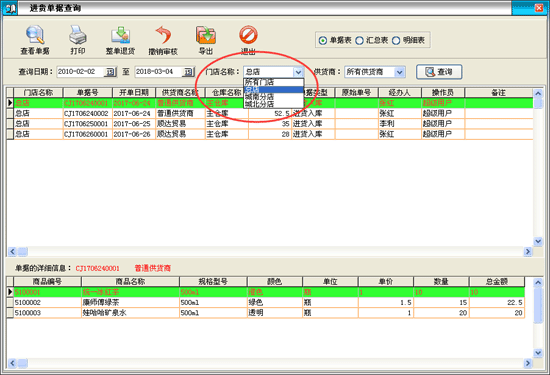Image resolution: width=550 pixels, height=375 pixels.
Task: Select document row CJ1706240002
Action: tap(270, 113)
